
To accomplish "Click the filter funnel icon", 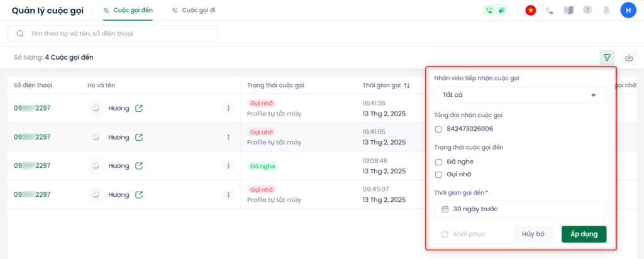I will point(607,58).
